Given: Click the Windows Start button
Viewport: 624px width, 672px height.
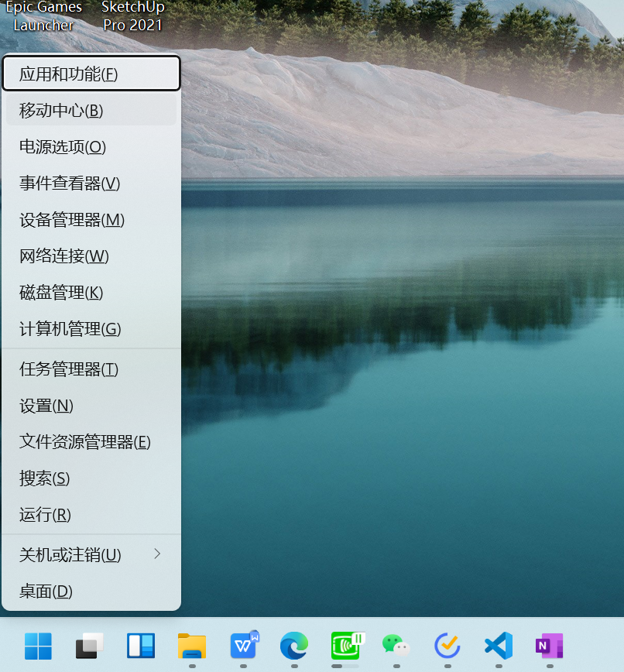Looking at the screenshot, I should pos(39,646).
